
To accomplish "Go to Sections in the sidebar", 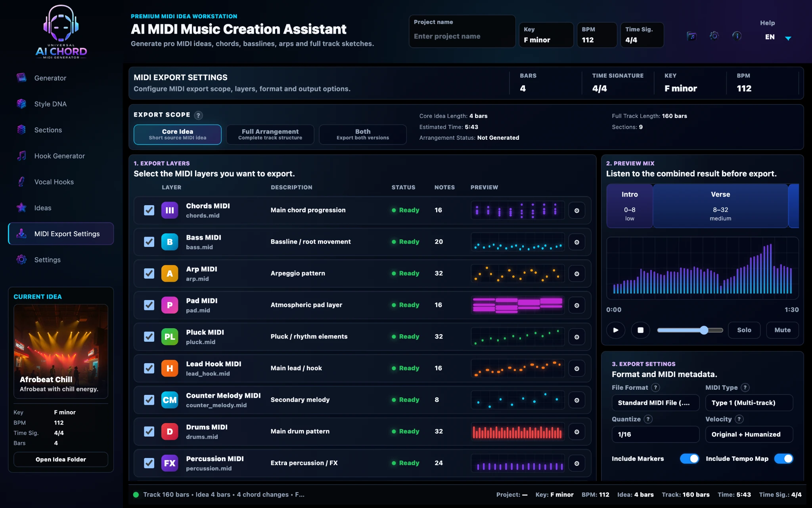I will click(61, 130).
